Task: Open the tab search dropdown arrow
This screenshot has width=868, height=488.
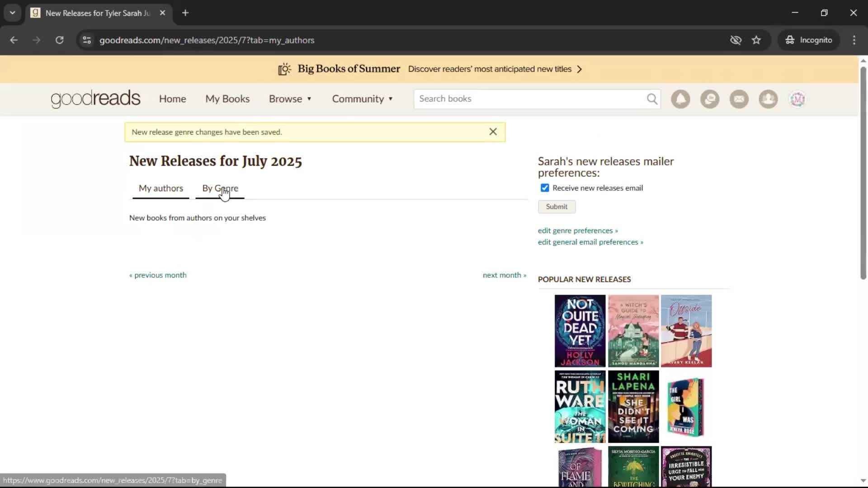Action: [x=13, y=13]
